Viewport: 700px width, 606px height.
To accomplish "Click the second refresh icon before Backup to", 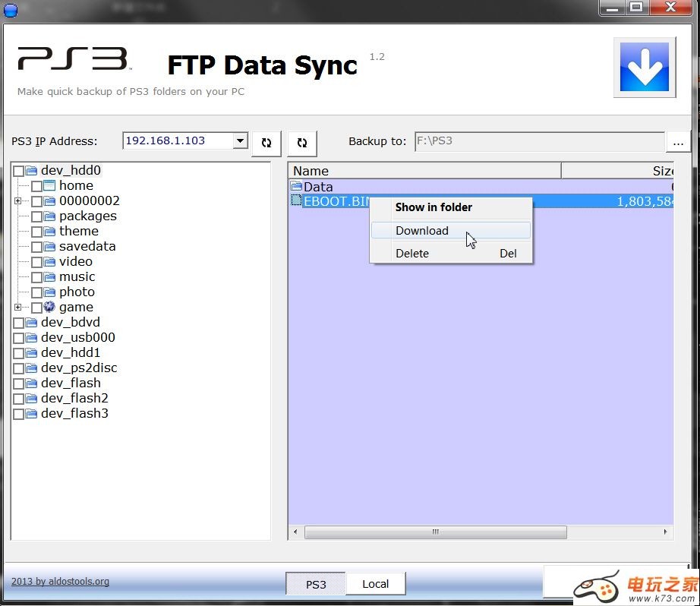I will coord(302,143).
